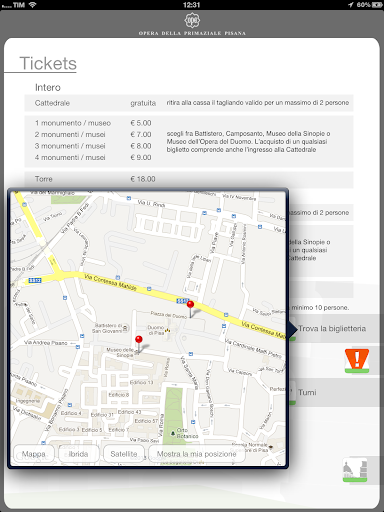Tap the Scuola Normale Superiore marker

click(271, 447)
